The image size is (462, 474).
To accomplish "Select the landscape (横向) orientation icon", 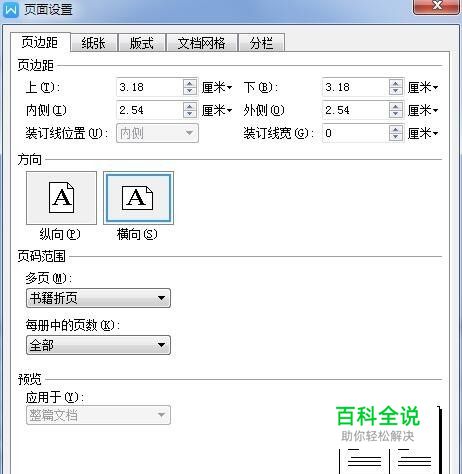I will (x=138, y=198).
